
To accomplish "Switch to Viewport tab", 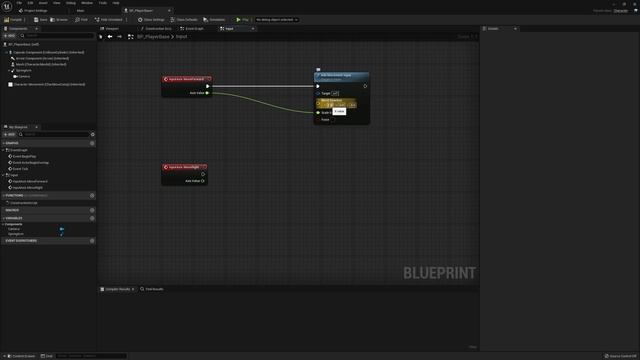I will click(x=109, y=29).
